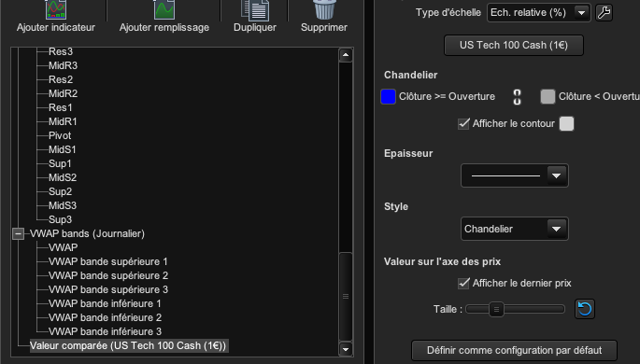Select VWAP bande supérieure 3

point(108,290)
